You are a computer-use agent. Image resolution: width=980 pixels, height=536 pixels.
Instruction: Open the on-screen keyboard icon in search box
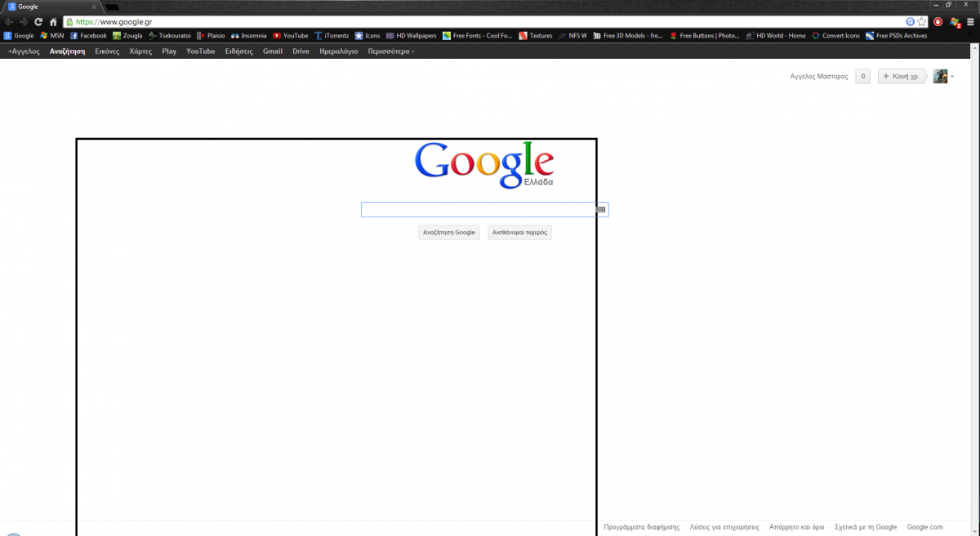(601, 210)
